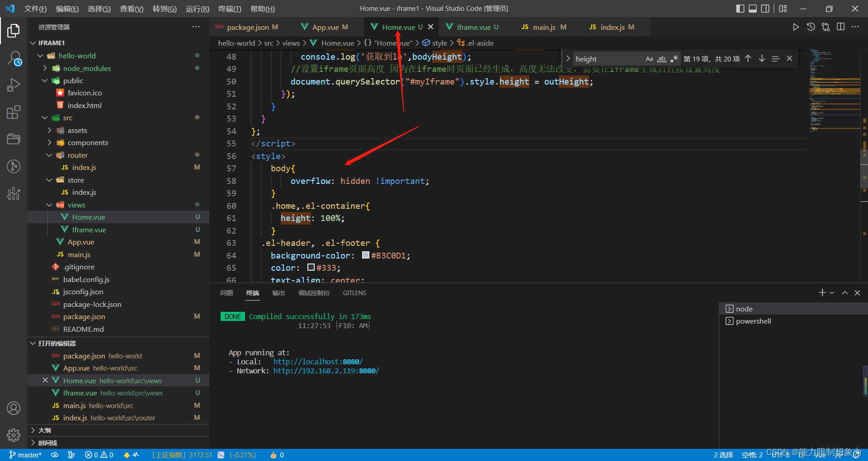Screen dimensions: 868x461
Task: Switch to the 输出 output panel tab
Action: [278, 293]
